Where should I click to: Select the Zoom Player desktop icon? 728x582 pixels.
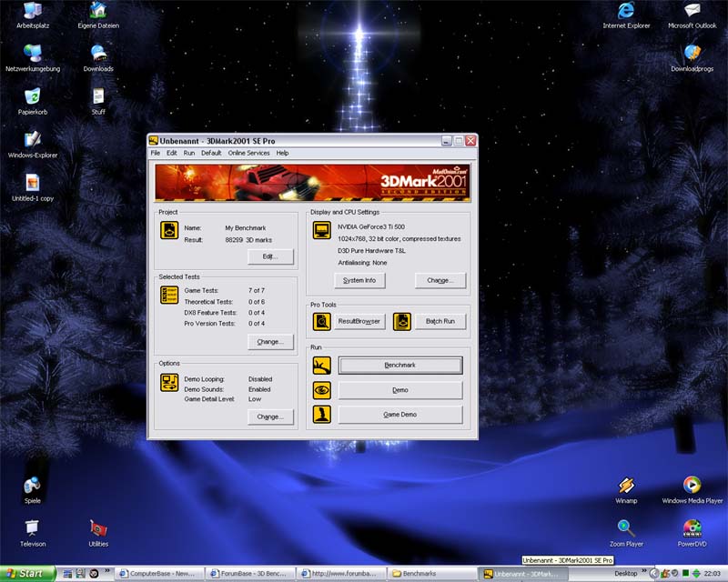(x=626, y=534)
